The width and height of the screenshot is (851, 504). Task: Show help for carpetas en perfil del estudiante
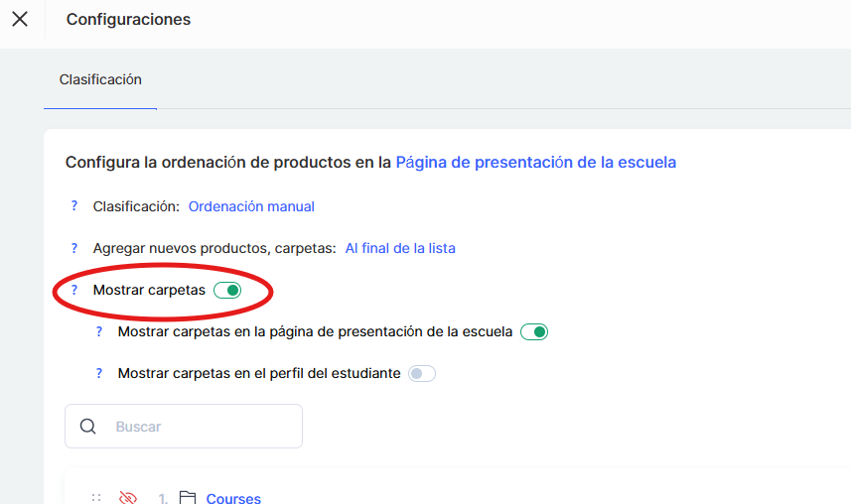98,373
